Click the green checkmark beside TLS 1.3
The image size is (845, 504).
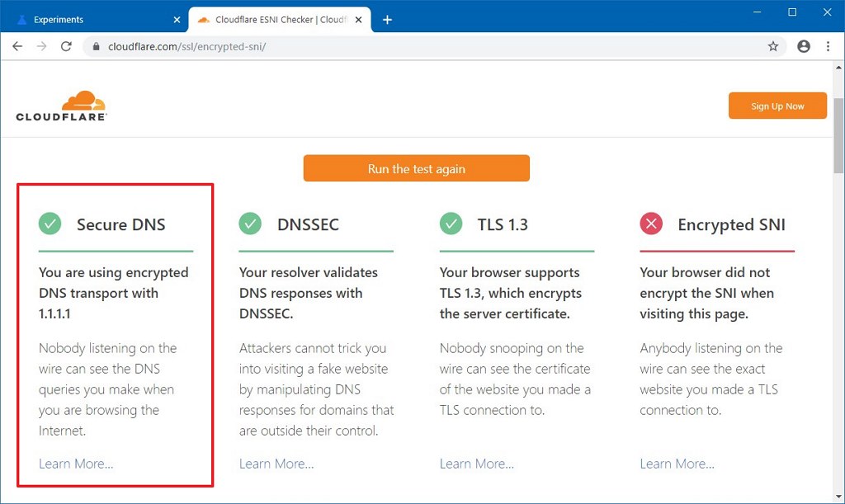pos(451,224)
